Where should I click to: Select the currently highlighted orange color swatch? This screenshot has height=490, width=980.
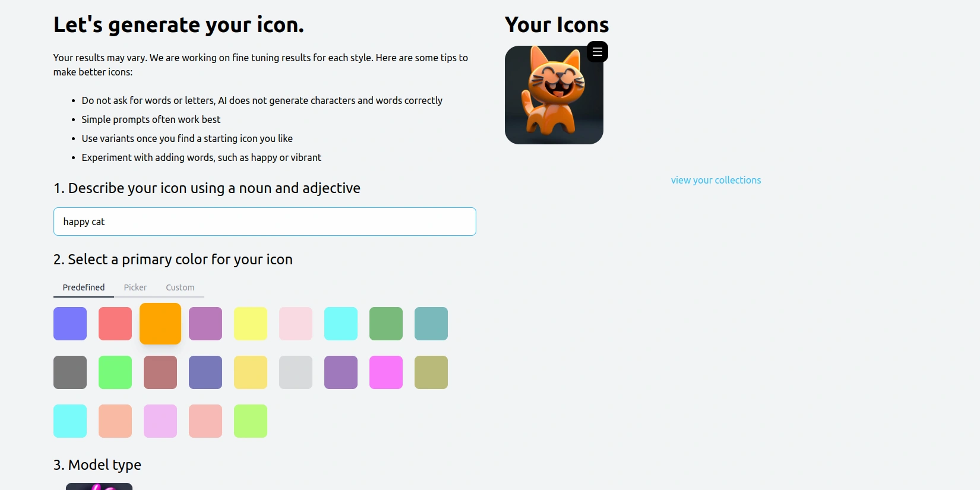160,324
